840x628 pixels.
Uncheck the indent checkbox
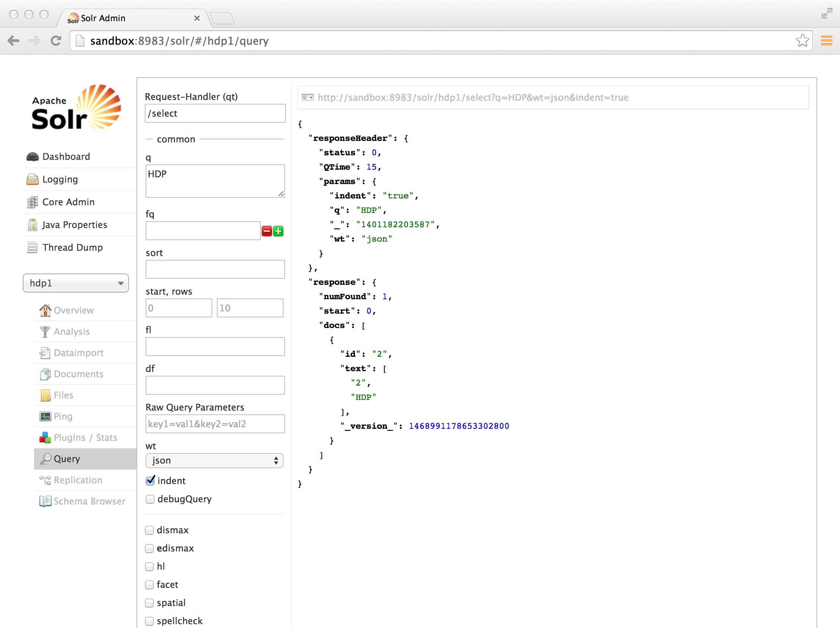150,480
